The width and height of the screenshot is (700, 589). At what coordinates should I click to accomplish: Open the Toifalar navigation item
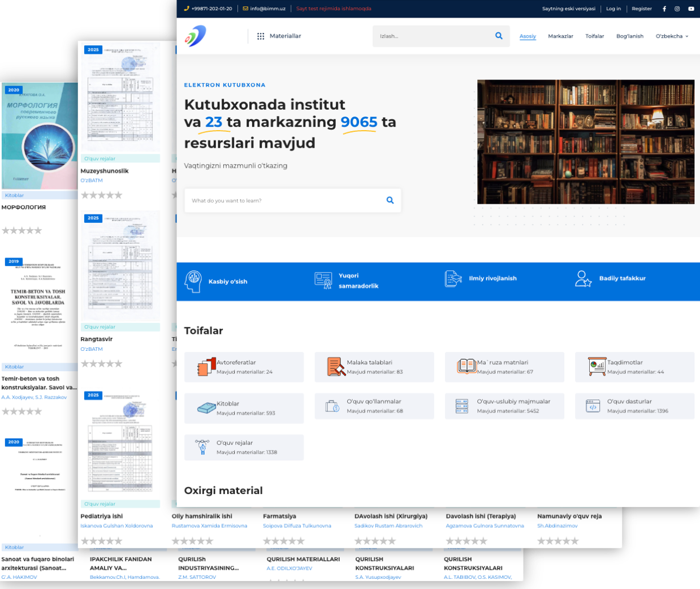click(x=594, y=36)
